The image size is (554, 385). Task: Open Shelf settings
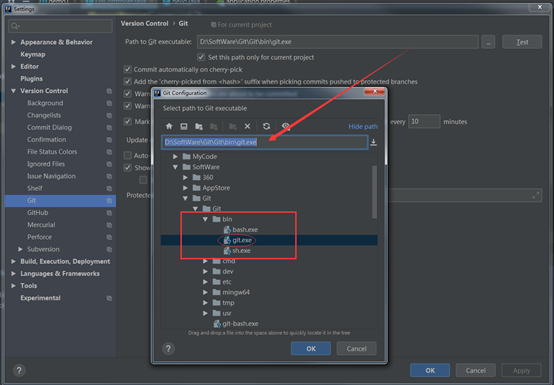[35, 189]
